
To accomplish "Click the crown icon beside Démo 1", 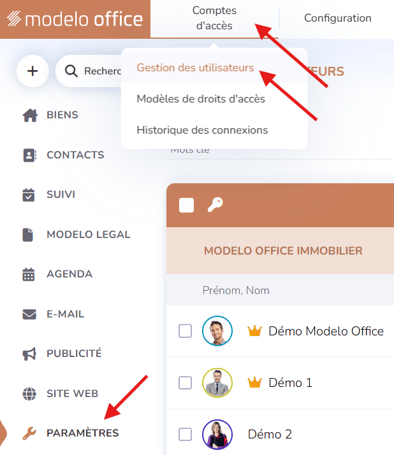I will (254, 382).
